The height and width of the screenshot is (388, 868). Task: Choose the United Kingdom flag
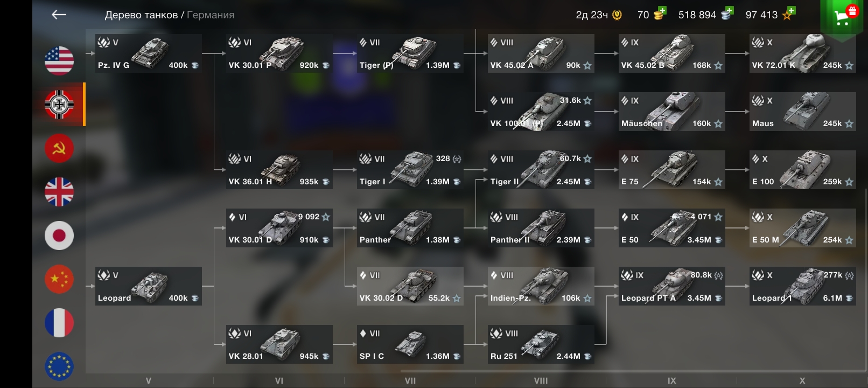coord(59,192)
